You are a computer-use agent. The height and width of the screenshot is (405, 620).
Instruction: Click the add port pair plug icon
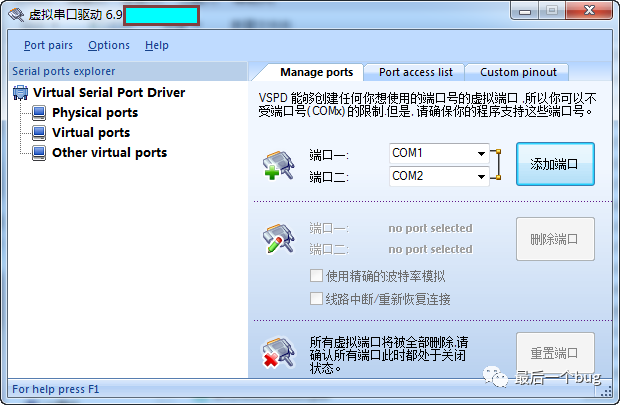click(277, 165)
